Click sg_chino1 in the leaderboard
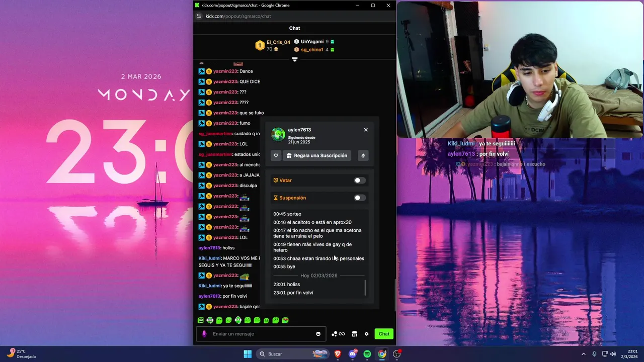This screenshot has height=362, width=644. coord(312,50)
